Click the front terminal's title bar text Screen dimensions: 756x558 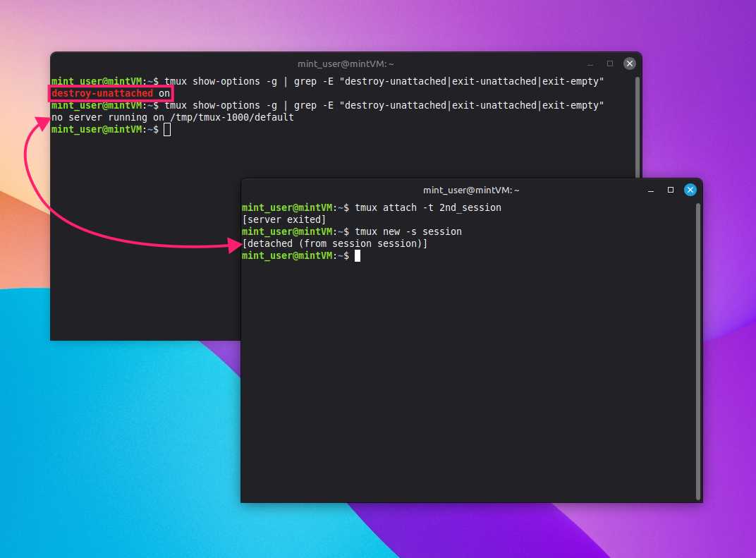(x=471, y=190)
